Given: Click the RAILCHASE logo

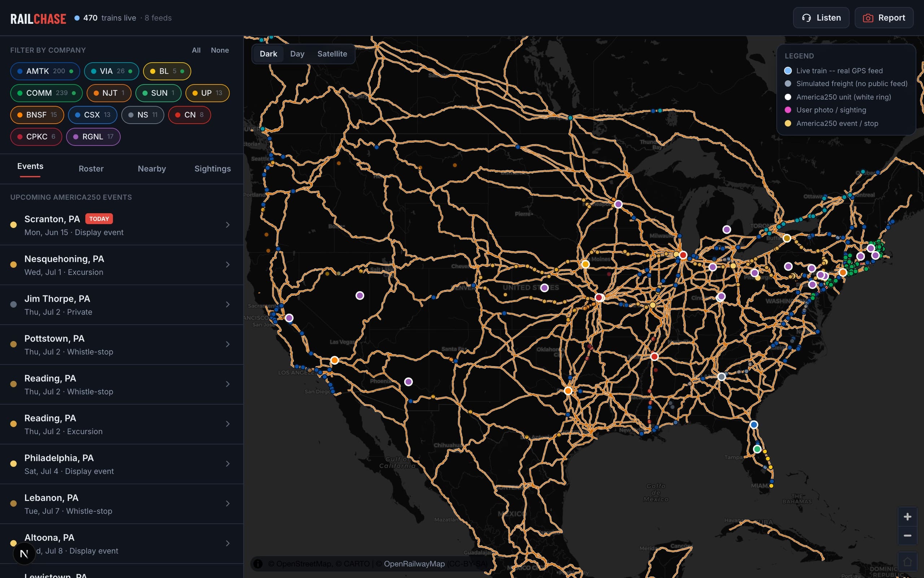Looking at the screenshot, I should click(38, 19).
